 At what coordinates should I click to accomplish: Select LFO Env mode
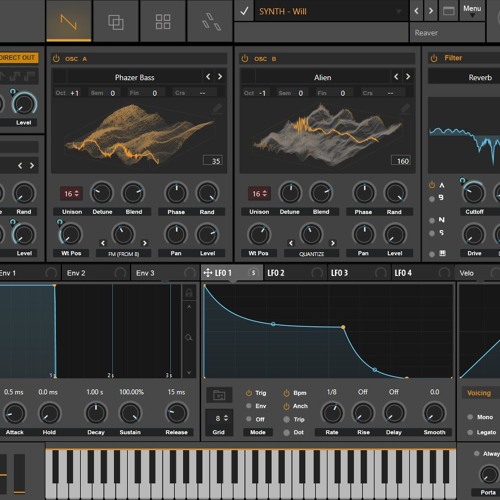click(249, 406)
